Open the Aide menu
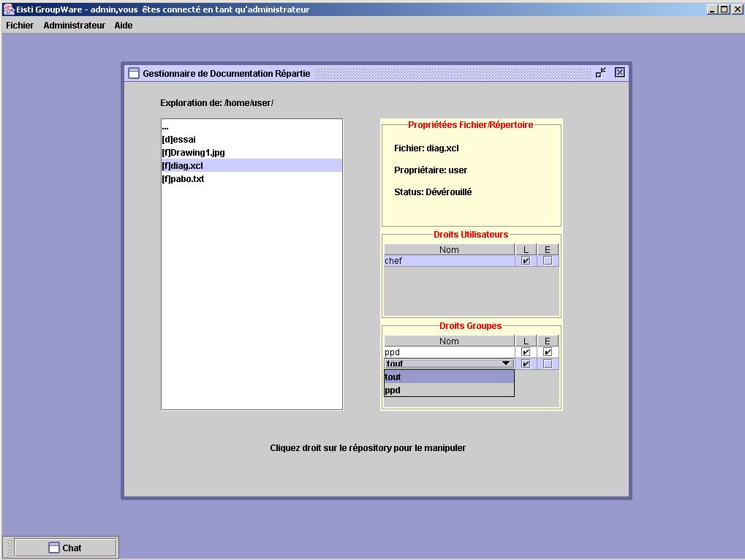This screenshot has height=560, width=745. [124, 26]
